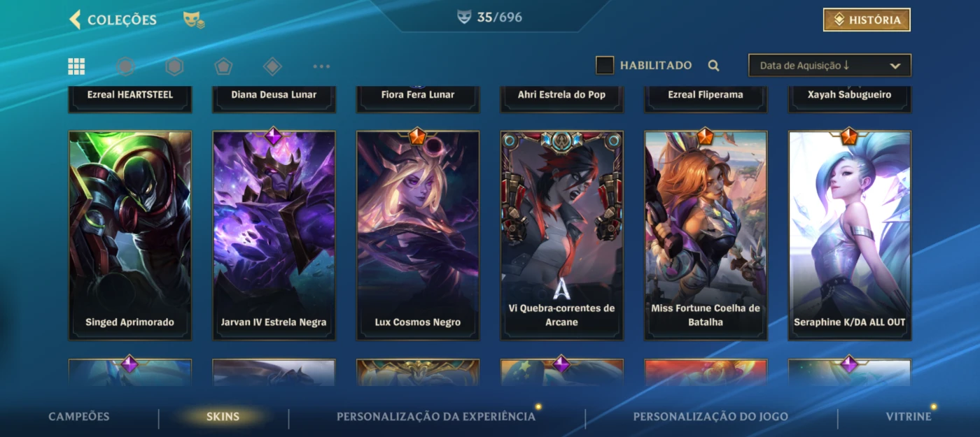Select the diamond rarity filter icon

pyautogui.click(x=272, y=66)
